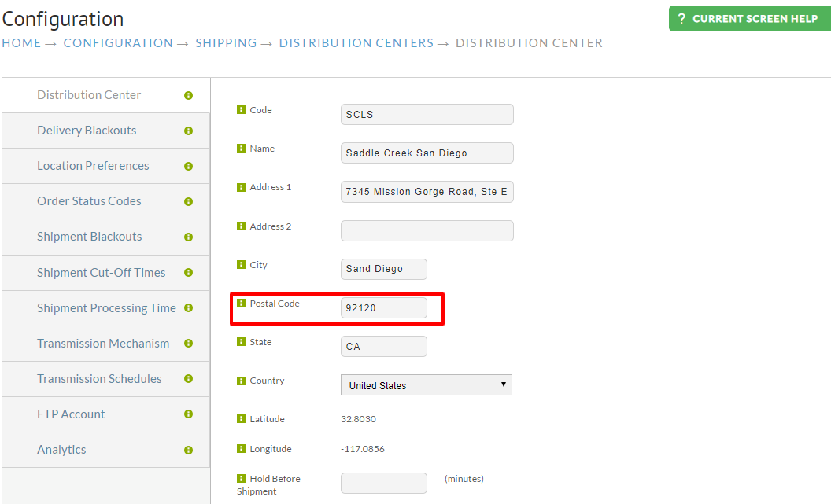831x504 pixels.
Task: Focus the Address 2 text field
Action: [427, 231]
